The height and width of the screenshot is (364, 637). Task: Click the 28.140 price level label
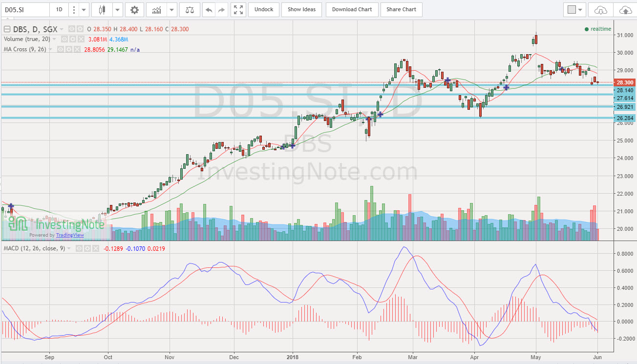(625, 91)
